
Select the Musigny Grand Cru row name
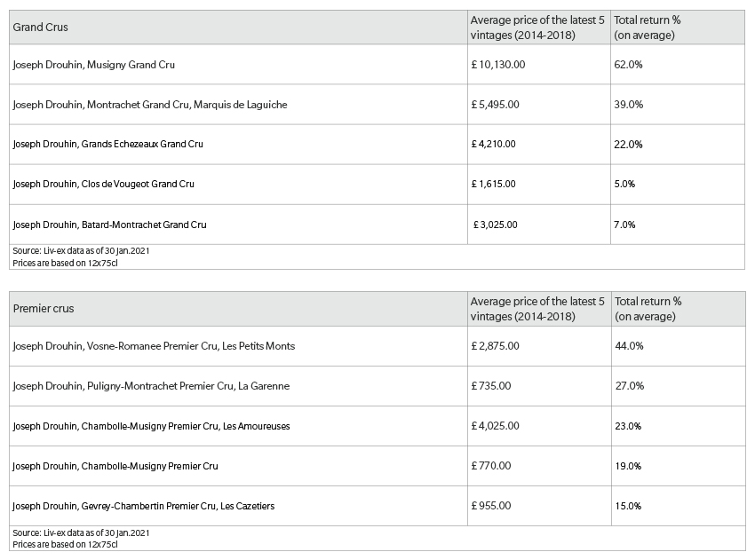[94, 65]
